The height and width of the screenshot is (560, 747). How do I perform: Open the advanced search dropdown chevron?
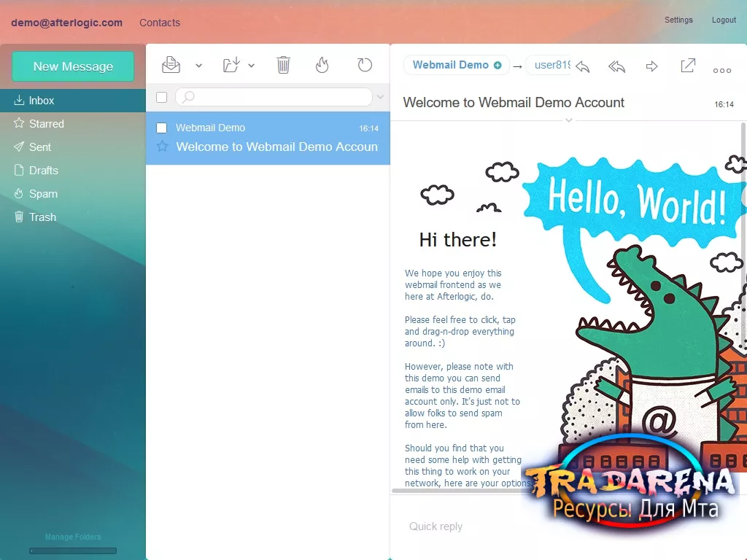380,97
